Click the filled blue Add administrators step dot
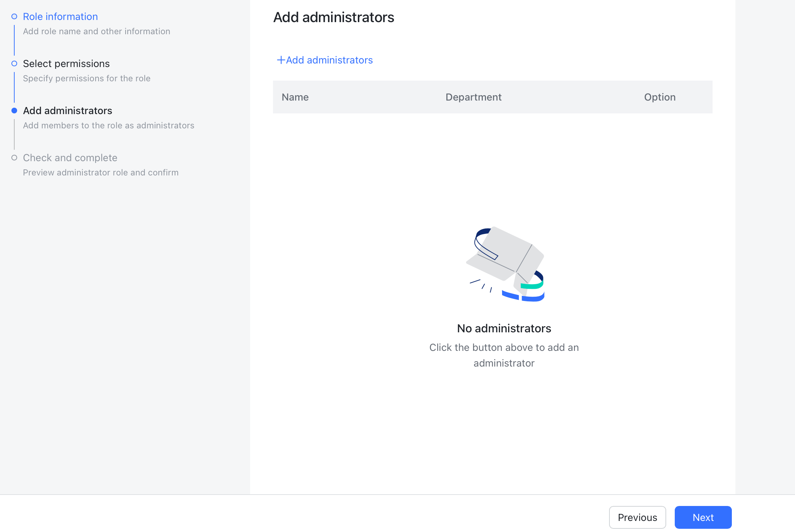Image resolution: width=795 pixels, height=532 pixels. tap(14, 111)
